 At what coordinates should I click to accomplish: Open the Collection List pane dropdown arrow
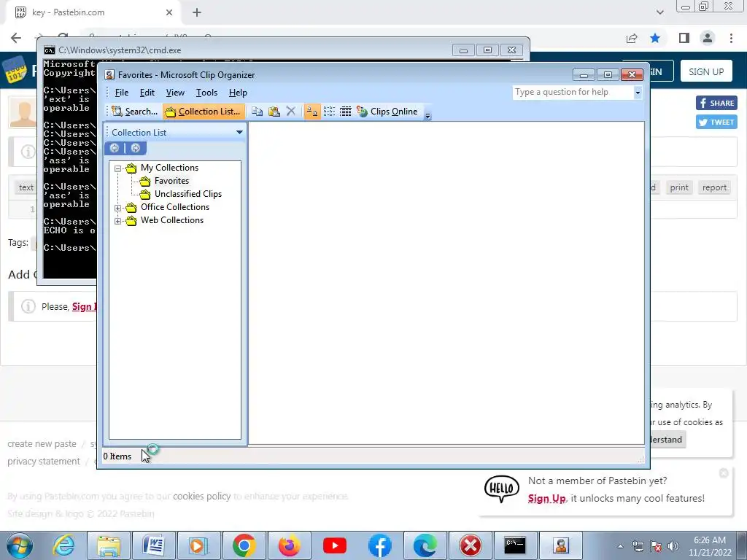pos(239,133)
